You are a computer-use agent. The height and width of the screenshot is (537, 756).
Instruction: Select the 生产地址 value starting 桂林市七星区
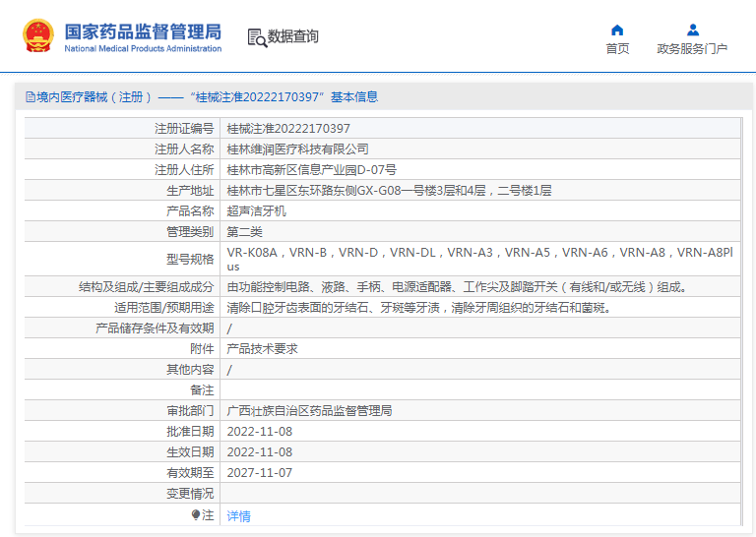[x=389, y=191]
